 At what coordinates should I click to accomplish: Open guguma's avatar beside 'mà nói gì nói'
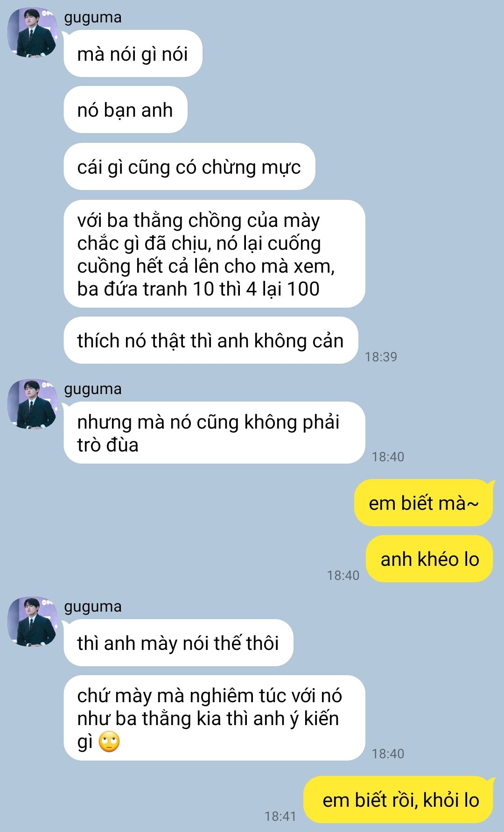pos(32,33)
